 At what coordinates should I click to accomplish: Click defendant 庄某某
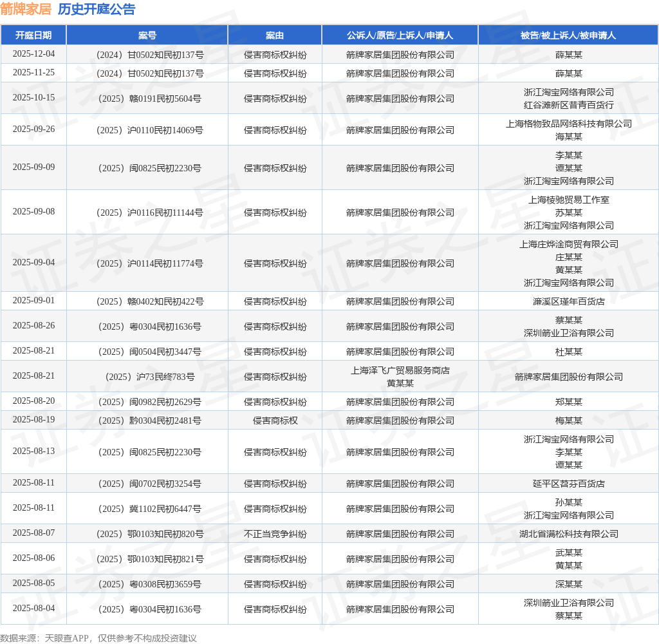click(568, 258)
